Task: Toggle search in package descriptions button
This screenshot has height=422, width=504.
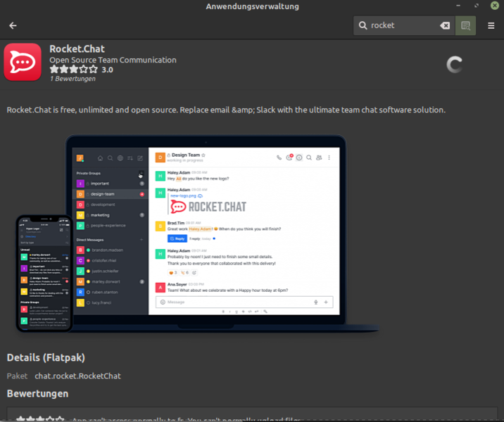Action: pyautogui.click(x=465, y=25)
